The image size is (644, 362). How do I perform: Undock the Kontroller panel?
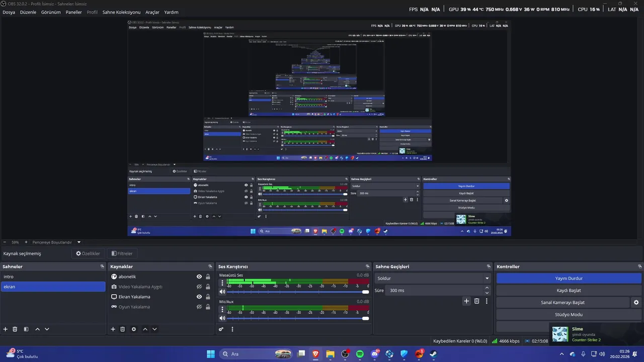640,266
